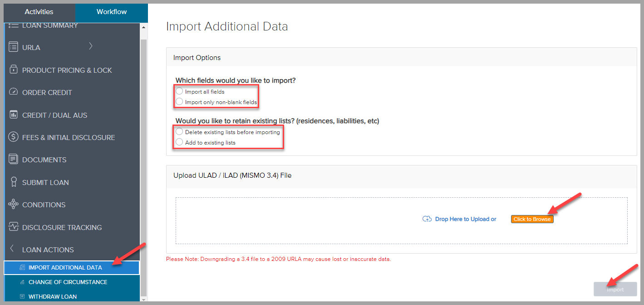
Task: Click the Credit / Dual AUS chart icon
Action: tap(13, 115)
